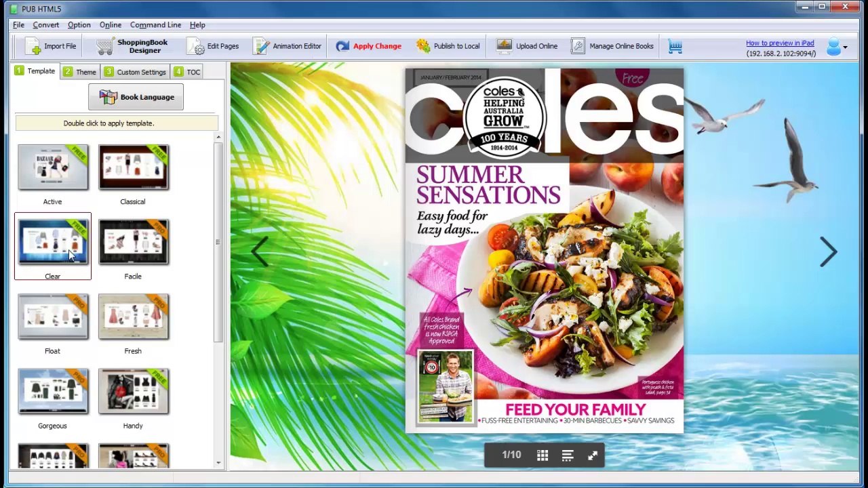Open the Command Line menu
The image size is (868, 488).
[155, 25]
